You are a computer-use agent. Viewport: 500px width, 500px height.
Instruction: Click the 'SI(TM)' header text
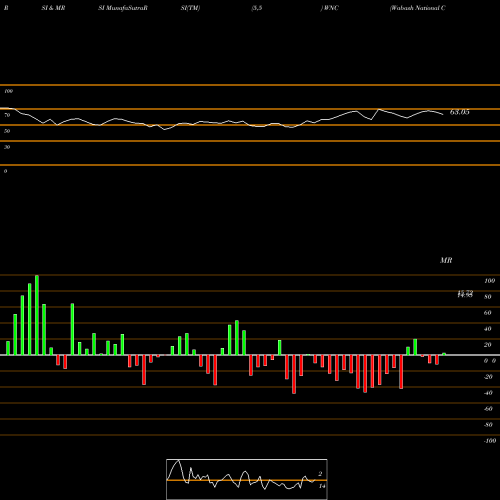pos(190,8)
